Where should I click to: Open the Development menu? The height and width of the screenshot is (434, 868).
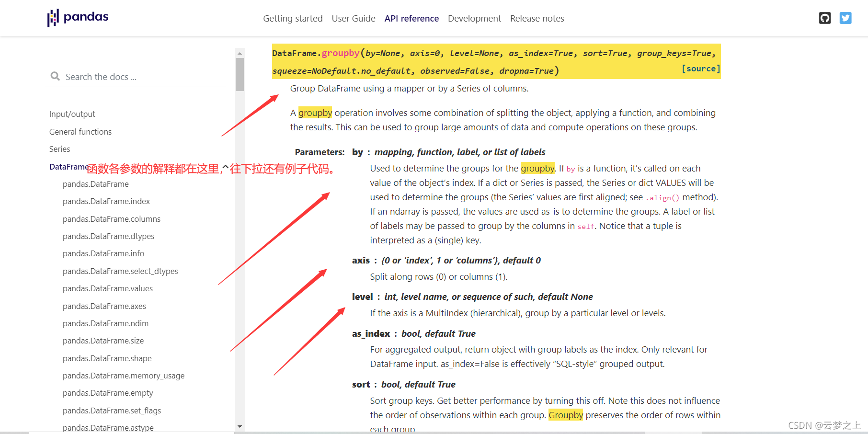[474, 18]
